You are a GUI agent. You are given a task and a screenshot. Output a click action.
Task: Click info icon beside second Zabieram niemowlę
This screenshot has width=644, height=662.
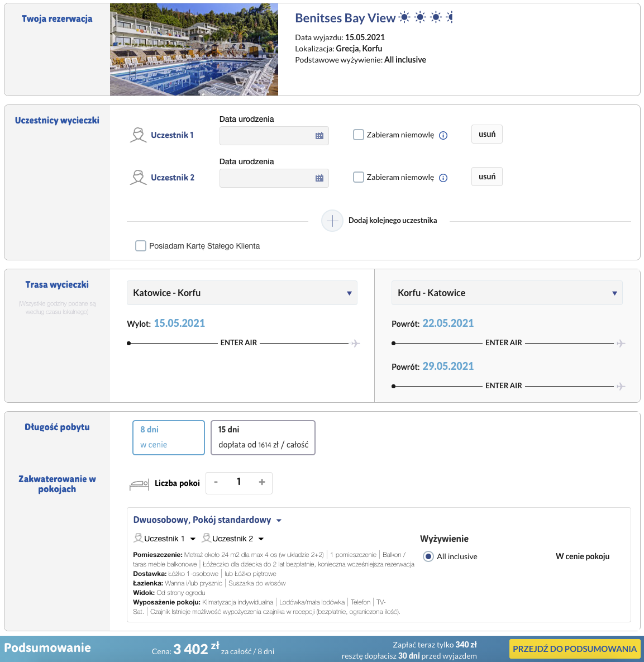point(443,178)
